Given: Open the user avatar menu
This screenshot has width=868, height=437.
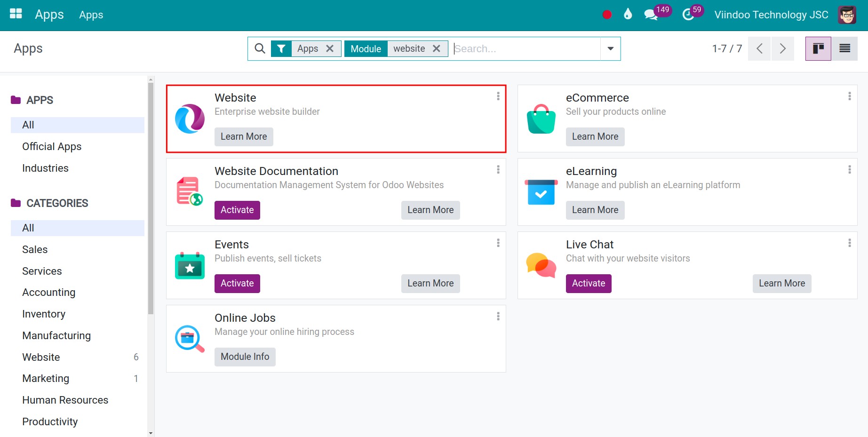Looking at the screenshot, I should pyautogui.click(x=847, y=15).
